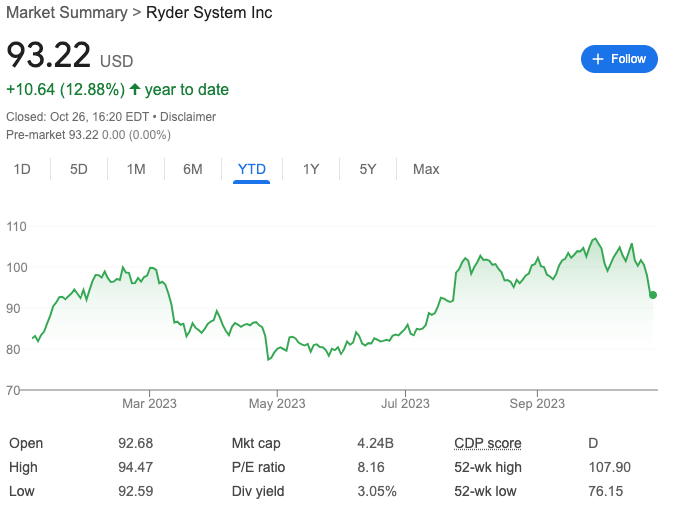Switch chart to 1Y view
Viewport: 682px width, 512px height.
click(x=311, y=169)
